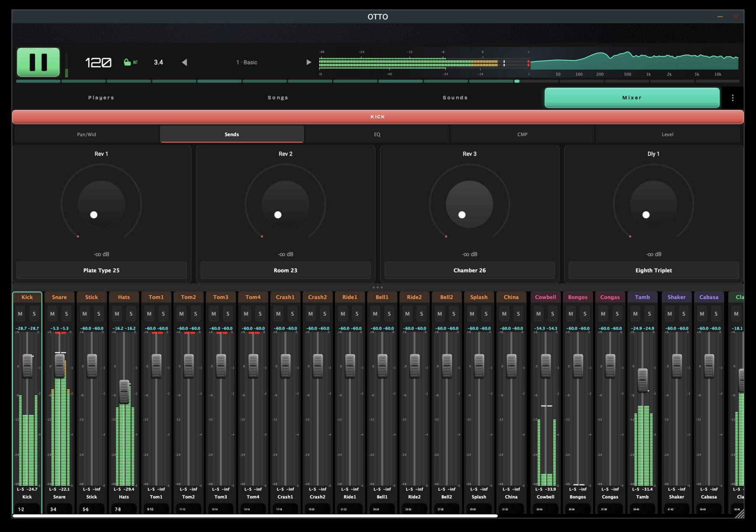The width and height of the screenshot is (756, 532).
Task: Go to next pattern with right arrow
Action: [x=309, y=62]
